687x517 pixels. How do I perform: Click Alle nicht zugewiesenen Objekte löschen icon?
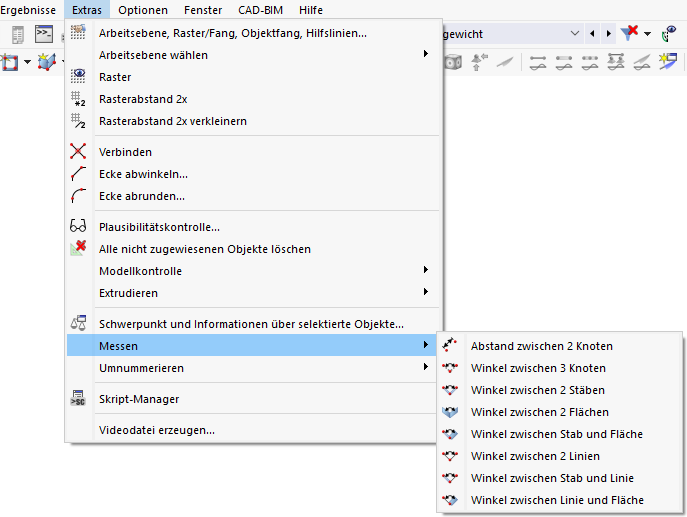tap(78, 248)
